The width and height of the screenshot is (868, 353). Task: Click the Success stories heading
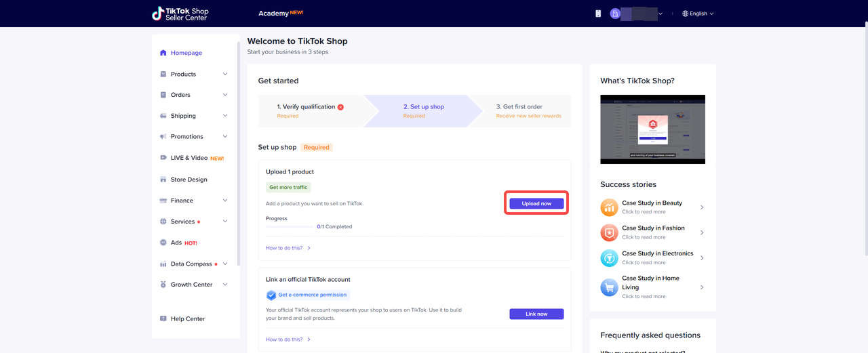(x=628, y=184)
